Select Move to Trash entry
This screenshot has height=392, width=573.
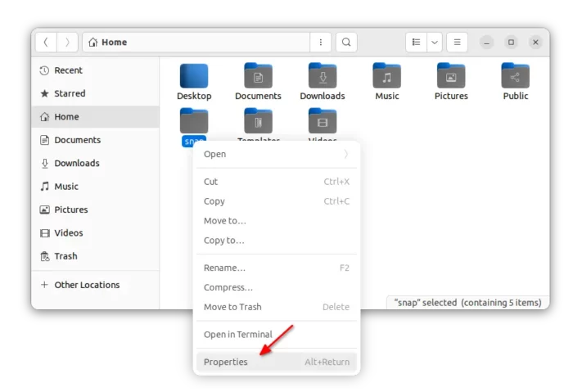point(277,307)
